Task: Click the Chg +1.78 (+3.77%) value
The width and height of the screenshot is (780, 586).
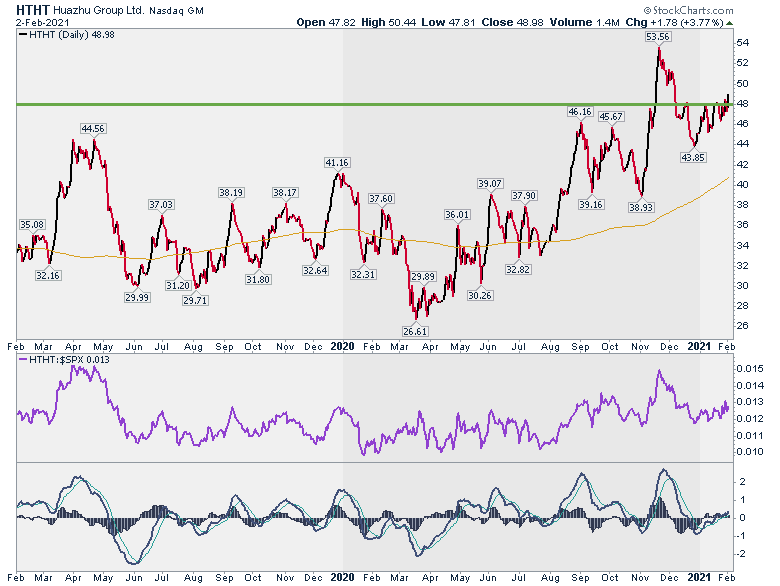Action: [674, 22]
